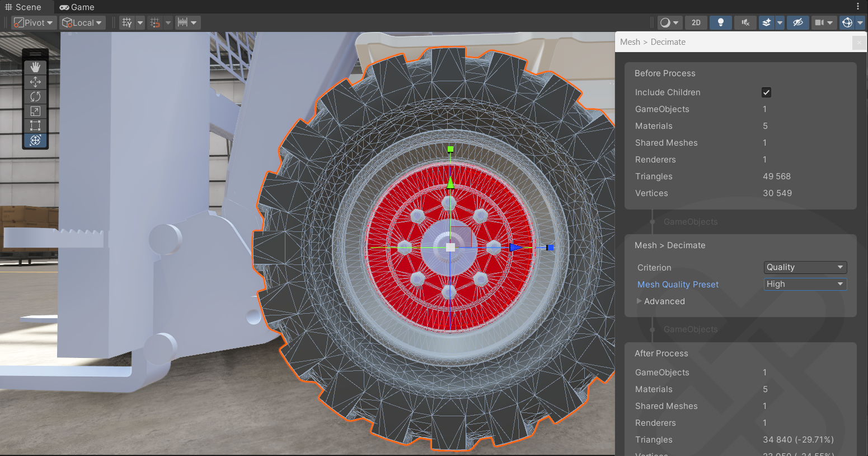Toggle scene audio mute button
Viewport: 868px width, 456px height.
[x=745, y=22]
